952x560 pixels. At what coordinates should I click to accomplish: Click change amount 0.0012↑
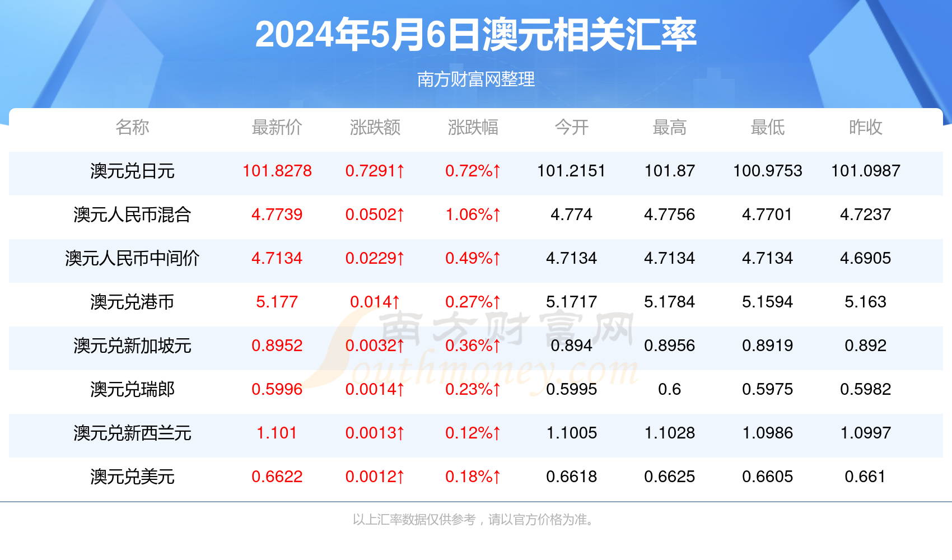(x=375, y=477)
